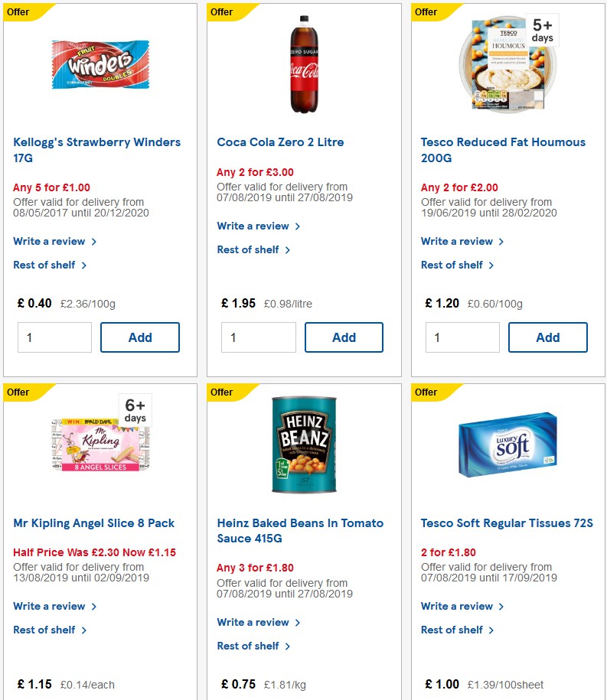This screenshot has width=607, height=700.
Task: Write a review for Mr Kipling Angel Slice
Action: click(x=50, y=606)
